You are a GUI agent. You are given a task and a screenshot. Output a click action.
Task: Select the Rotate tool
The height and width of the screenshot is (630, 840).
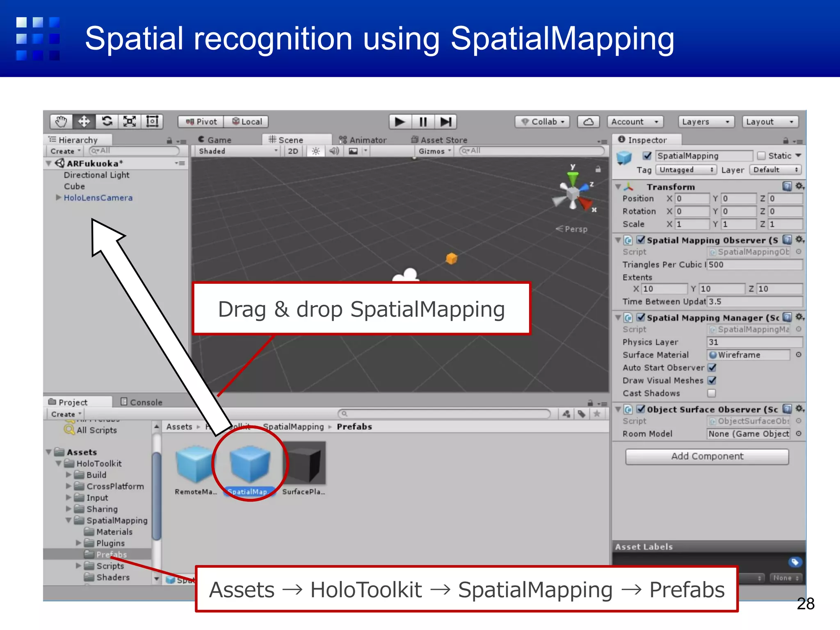[107, 121]
